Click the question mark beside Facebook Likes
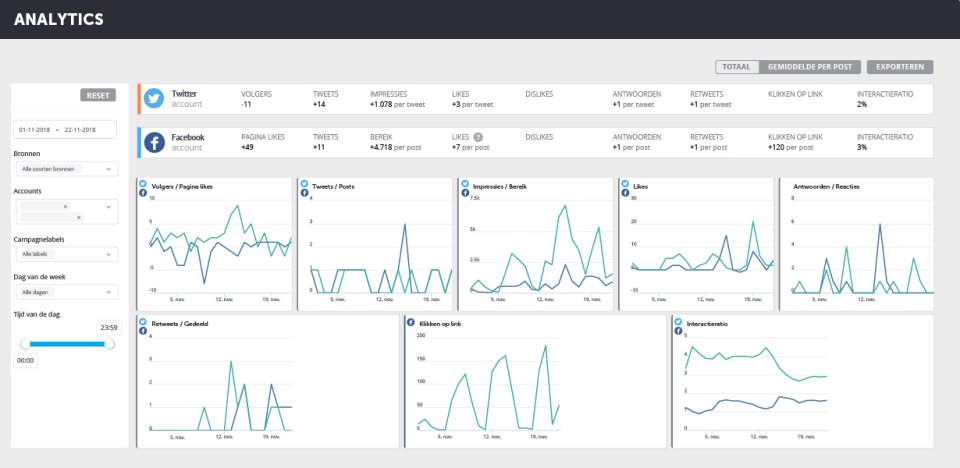Image resolution: width=960 pixels, height=468 pixels. (478, 137)
